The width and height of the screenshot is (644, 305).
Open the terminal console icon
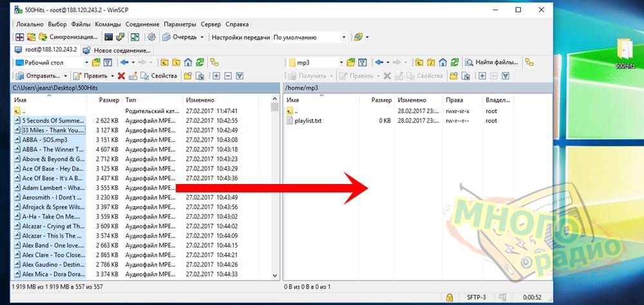(x=108, y=37)
